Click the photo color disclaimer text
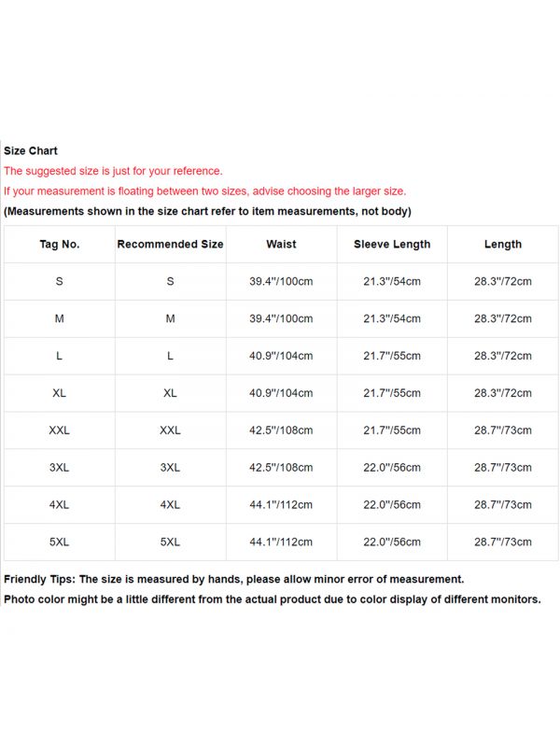 272,599
